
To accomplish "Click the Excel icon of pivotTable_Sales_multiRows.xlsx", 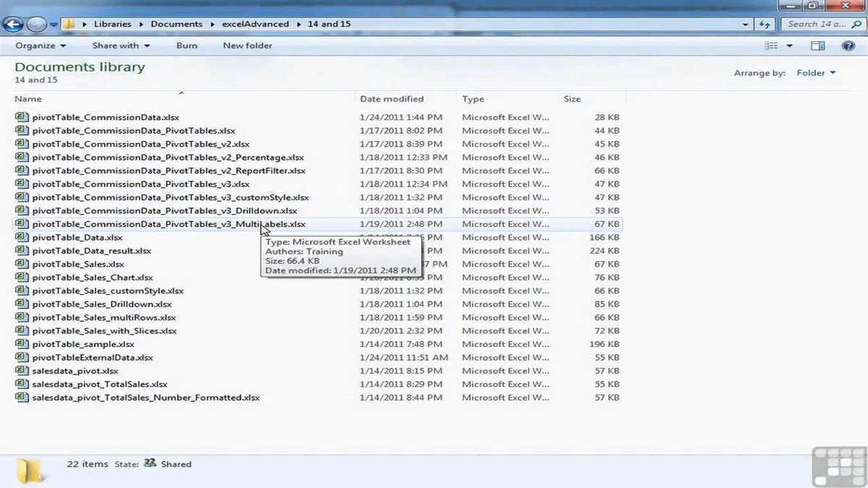I will [21, 317].
